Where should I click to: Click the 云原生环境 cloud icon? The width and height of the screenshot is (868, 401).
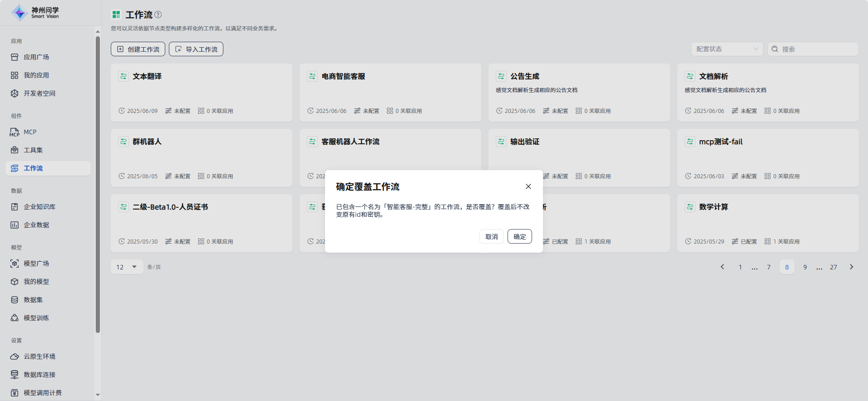click(15, 357)
